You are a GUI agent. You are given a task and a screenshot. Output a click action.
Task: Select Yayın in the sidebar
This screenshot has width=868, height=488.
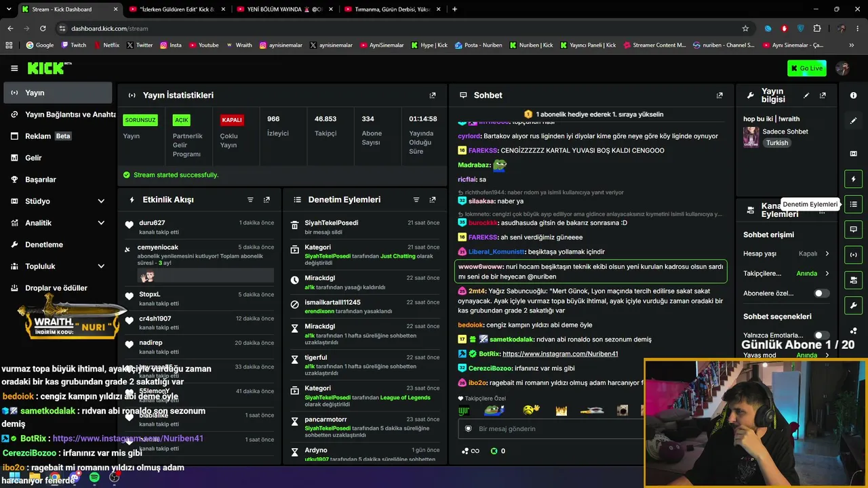(58, 93)
